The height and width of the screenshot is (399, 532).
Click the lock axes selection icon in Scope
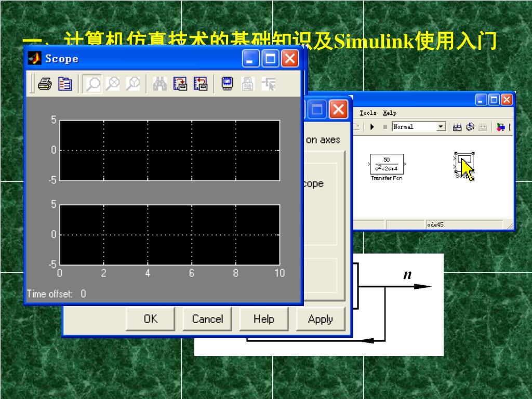point(248,84)
